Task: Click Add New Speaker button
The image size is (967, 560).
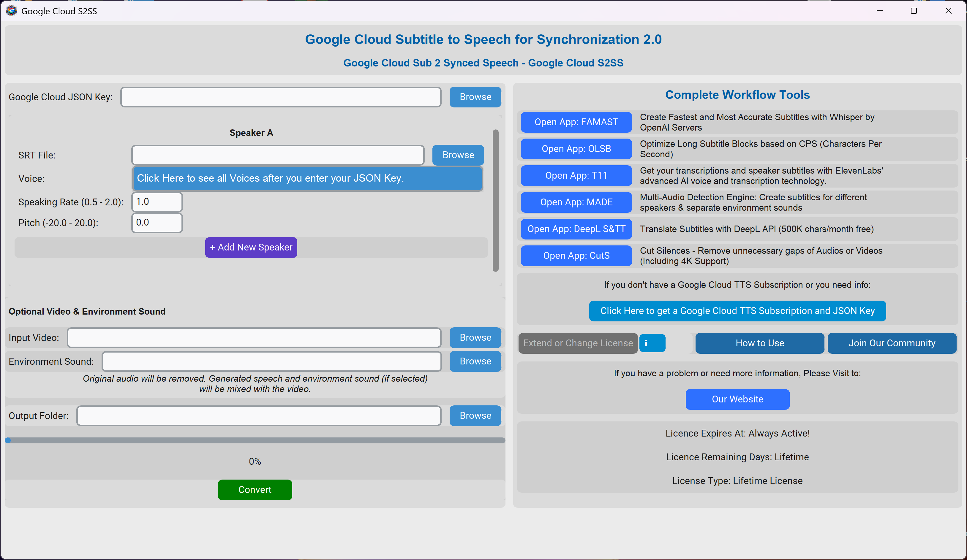Action: [x=251, y=248]
